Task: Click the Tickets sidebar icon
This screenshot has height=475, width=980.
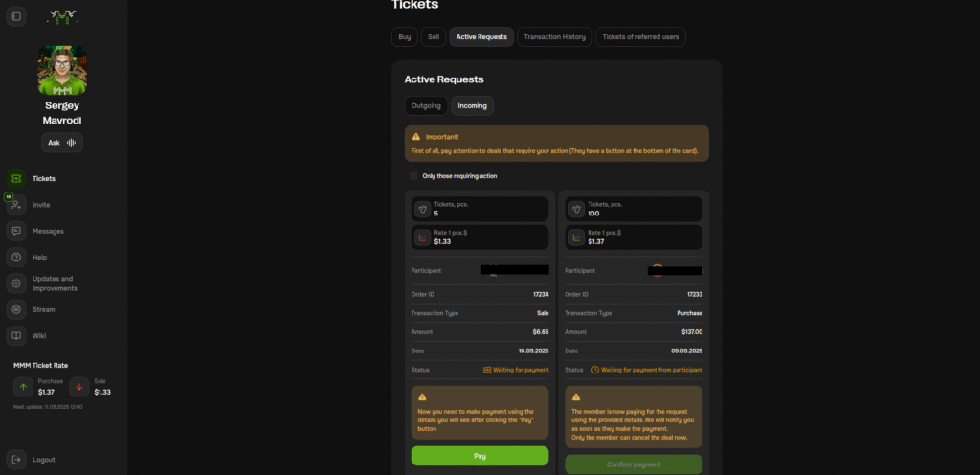Action: [16, 178]
